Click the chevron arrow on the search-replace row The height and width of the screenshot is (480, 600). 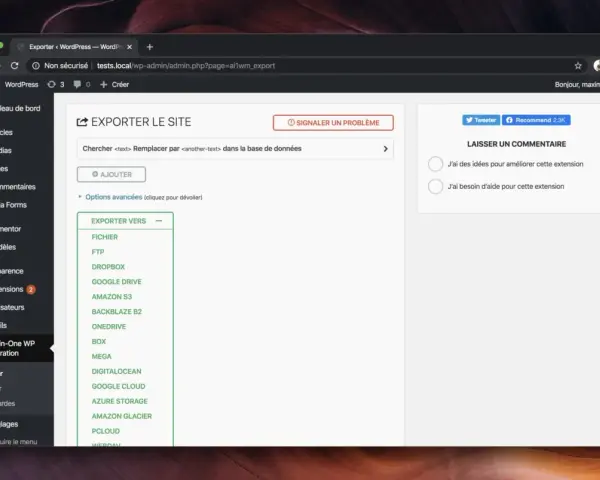coord(385,149)
